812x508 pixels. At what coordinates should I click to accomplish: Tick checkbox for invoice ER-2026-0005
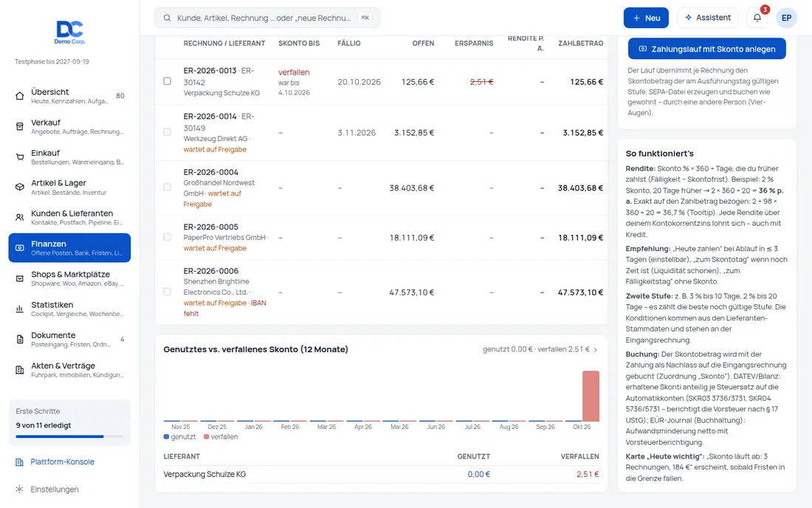[168, 237]
